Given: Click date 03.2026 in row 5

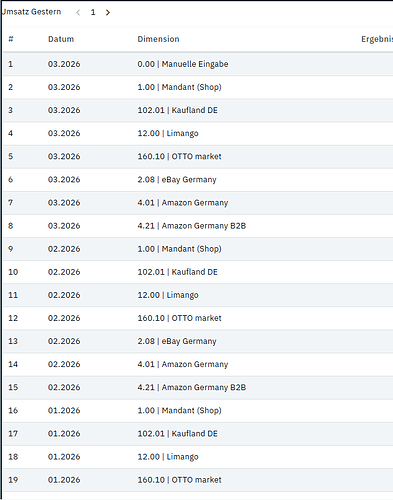Looking at the screenshot, I should 64,156.
